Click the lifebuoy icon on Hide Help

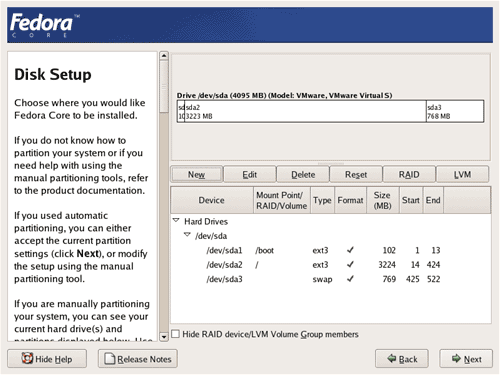27,358
